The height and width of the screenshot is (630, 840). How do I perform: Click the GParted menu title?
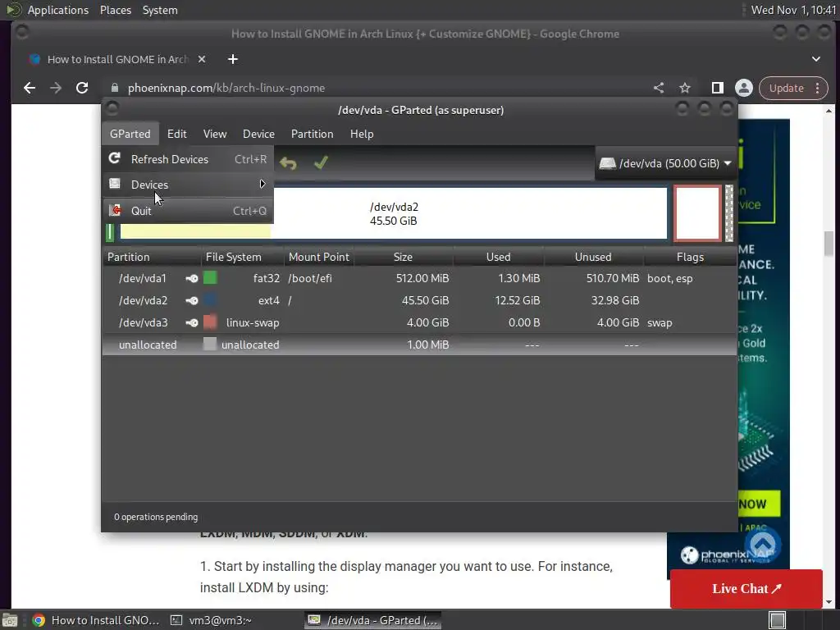(130, 134)
